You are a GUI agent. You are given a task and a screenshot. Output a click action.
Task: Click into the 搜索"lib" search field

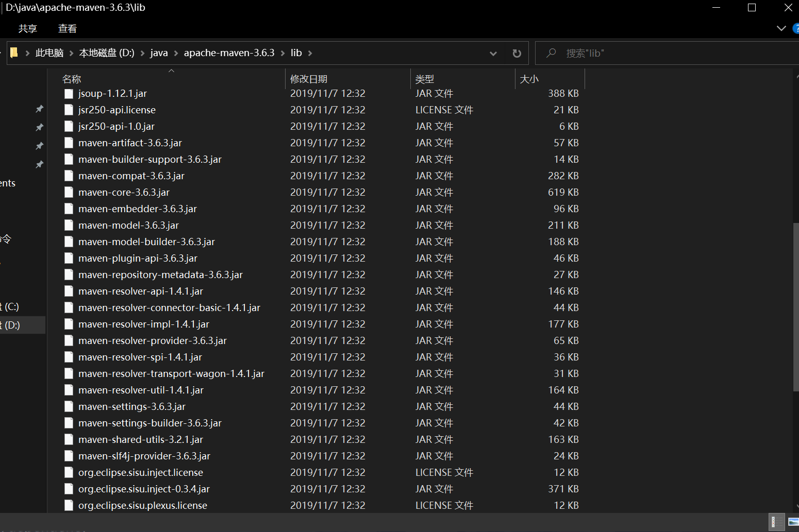670,53
